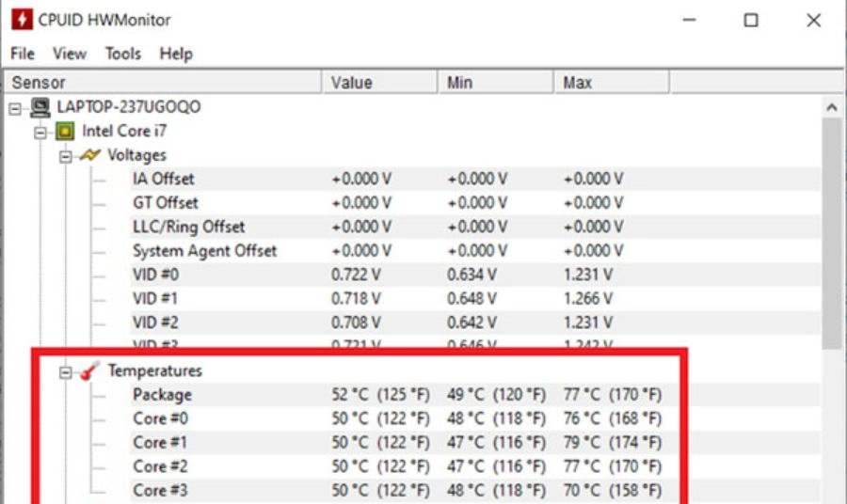Click the Core #0 min 48 °C (118 °F)
The width and height of the screenshot is (847, 504).
point(496,418)
